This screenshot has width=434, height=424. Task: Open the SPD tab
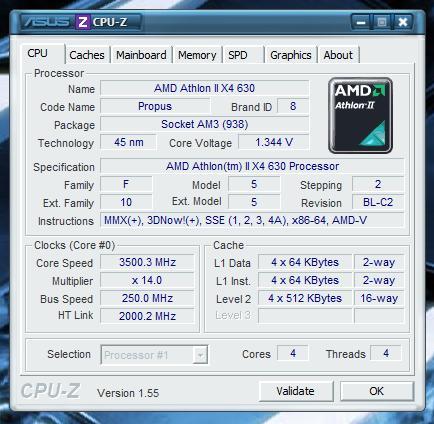pos(238,55)
